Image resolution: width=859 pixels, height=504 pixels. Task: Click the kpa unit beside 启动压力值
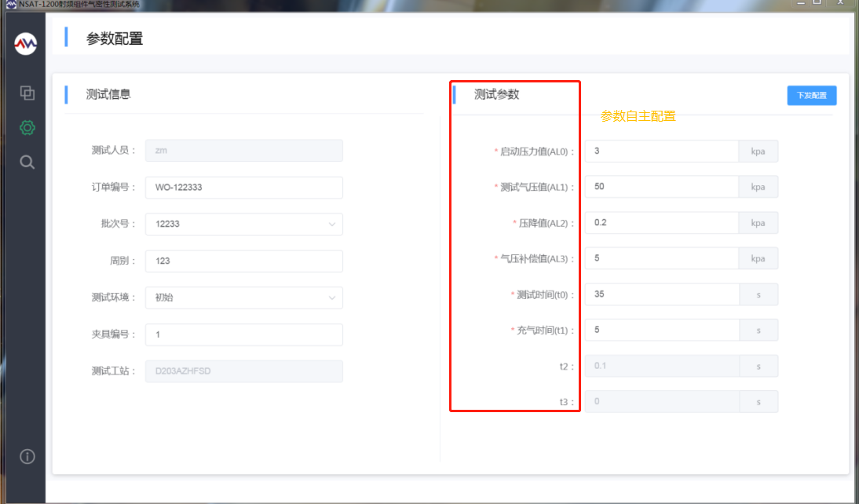tap(758, 152)
